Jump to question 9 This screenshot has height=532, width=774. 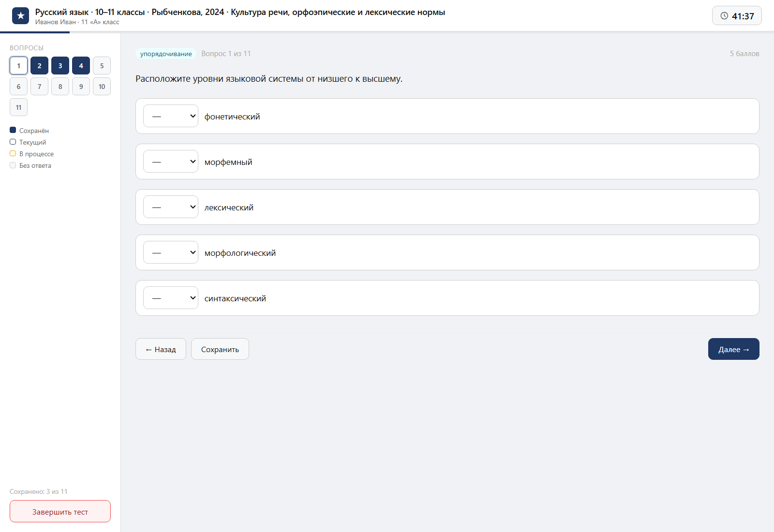point(81,87)
